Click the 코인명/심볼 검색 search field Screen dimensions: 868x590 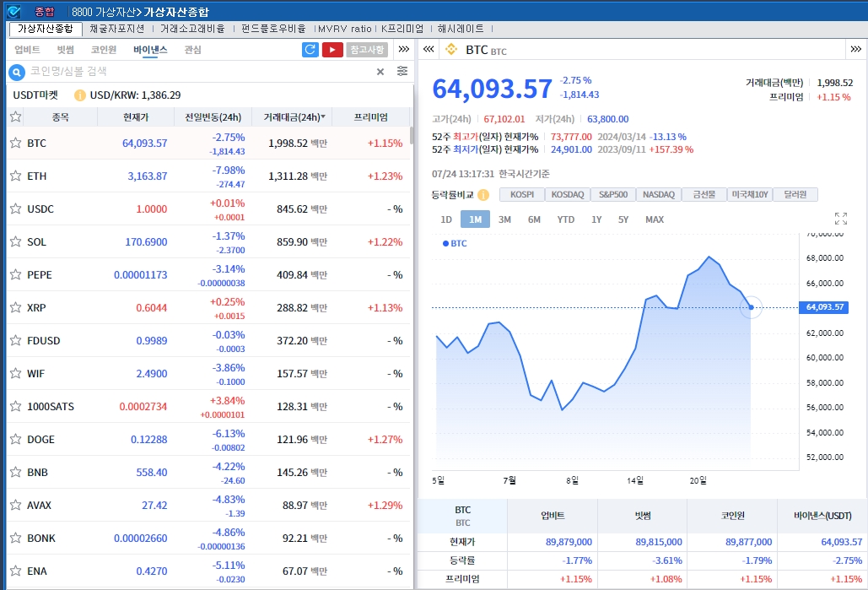pos(198,72)
